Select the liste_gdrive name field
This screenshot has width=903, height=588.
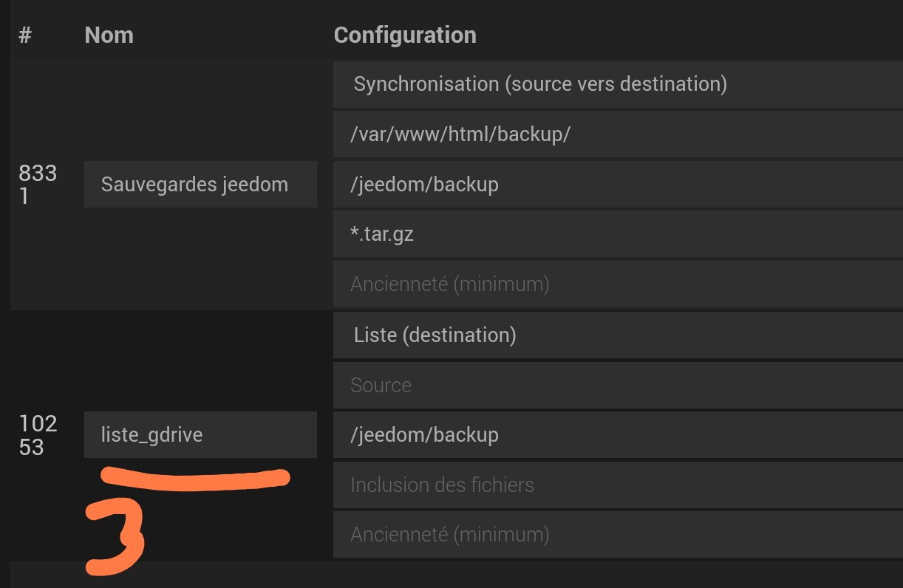click(200, 434)
